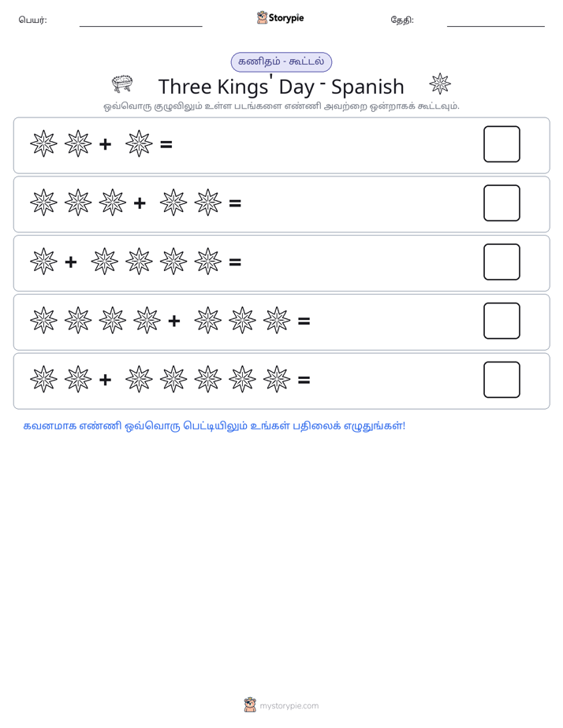This screenshot has width=563, height=728.
Task: Click the answer box in fifth row
Action: click(501, 380)
